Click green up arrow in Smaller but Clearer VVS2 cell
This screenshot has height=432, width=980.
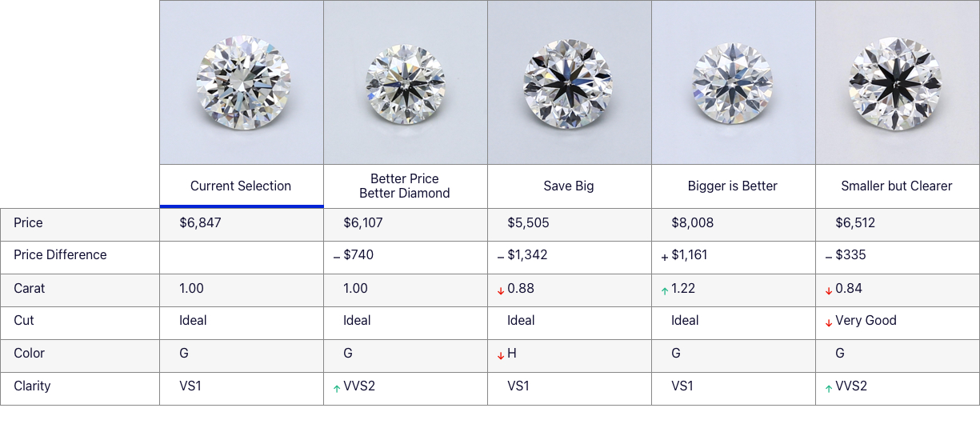pos(829,388)
